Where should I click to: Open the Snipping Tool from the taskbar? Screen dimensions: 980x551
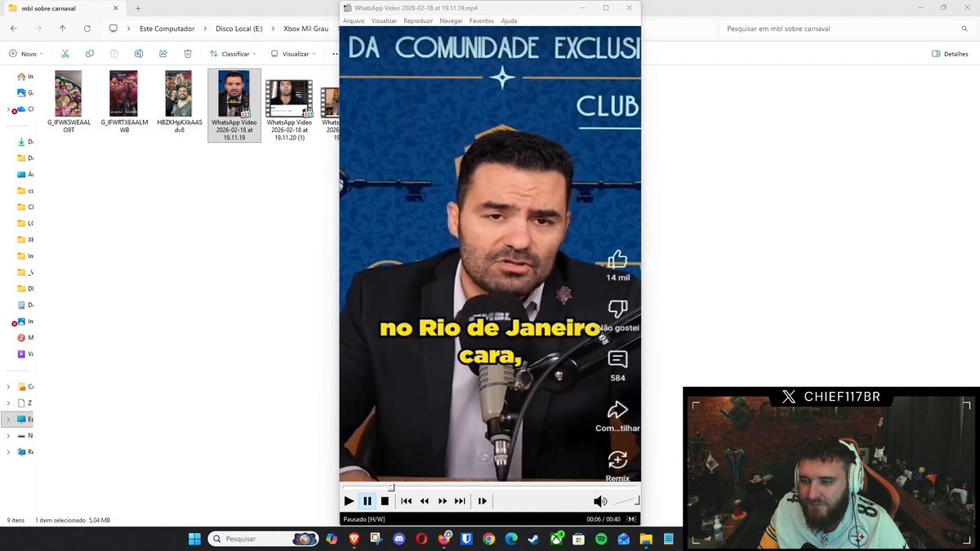click(376, 539)
